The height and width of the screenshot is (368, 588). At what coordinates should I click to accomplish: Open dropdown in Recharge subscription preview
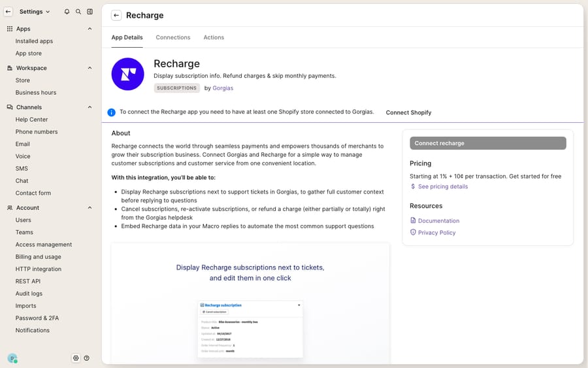pyautogui.click(x=299, y=305)
